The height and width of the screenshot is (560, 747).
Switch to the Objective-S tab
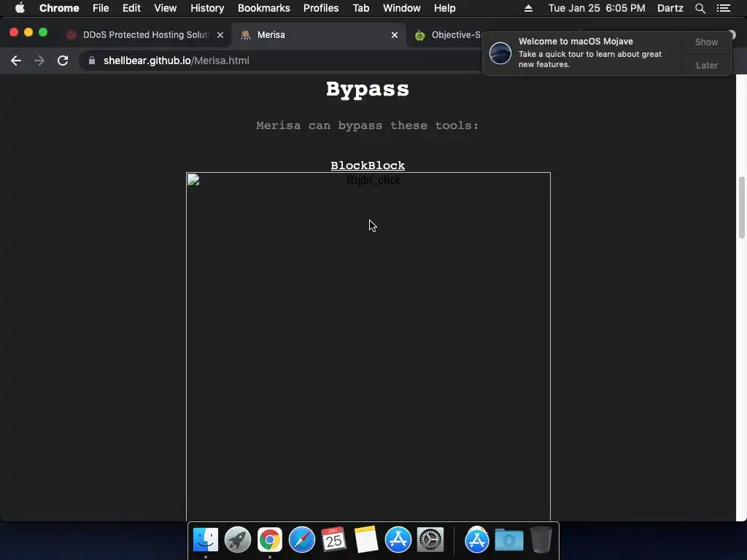pos(448,35)
